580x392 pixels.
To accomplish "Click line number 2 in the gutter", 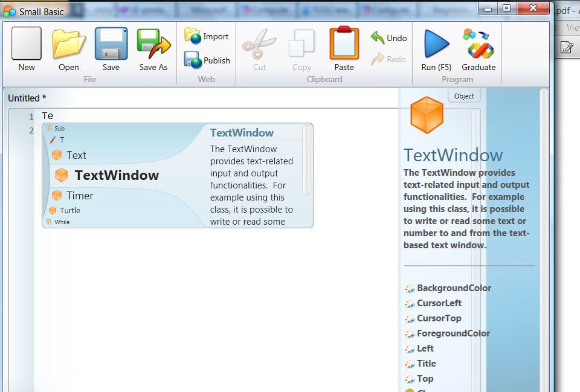I will click(31, 130).
